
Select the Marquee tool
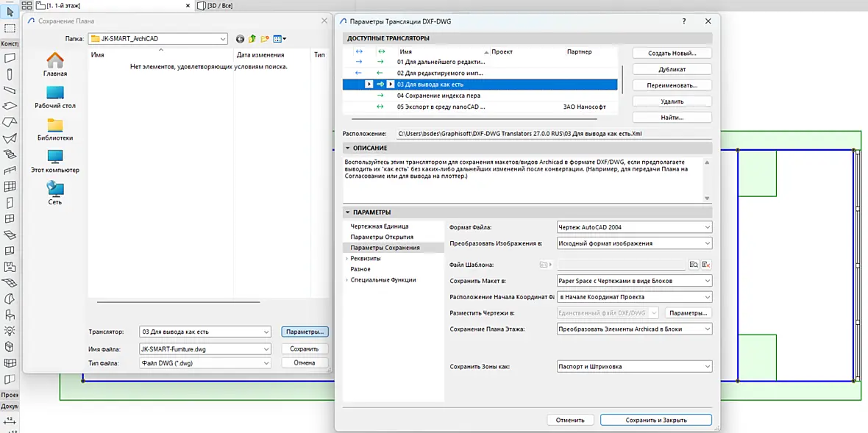point(10,28)
